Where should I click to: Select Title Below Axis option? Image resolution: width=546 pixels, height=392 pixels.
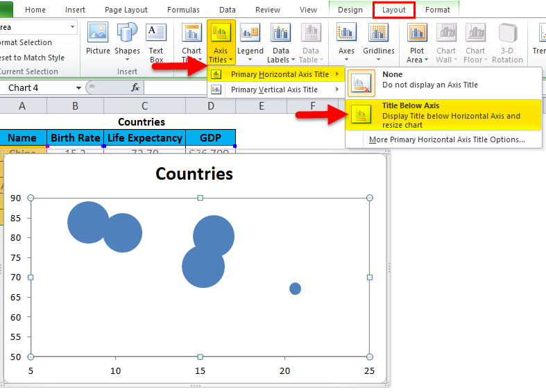[443, 115]
